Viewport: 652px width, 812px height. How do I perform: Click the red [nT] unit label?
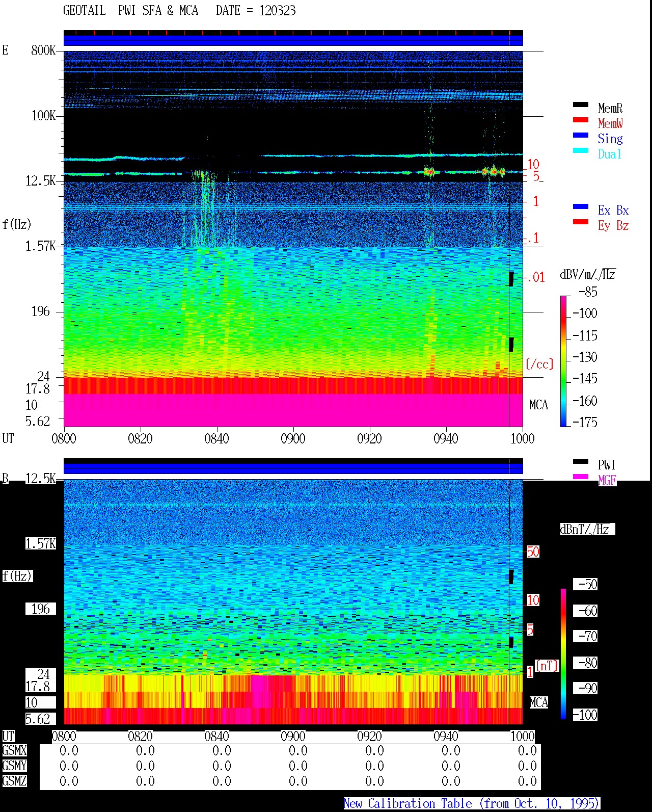[x=547, y=665]
